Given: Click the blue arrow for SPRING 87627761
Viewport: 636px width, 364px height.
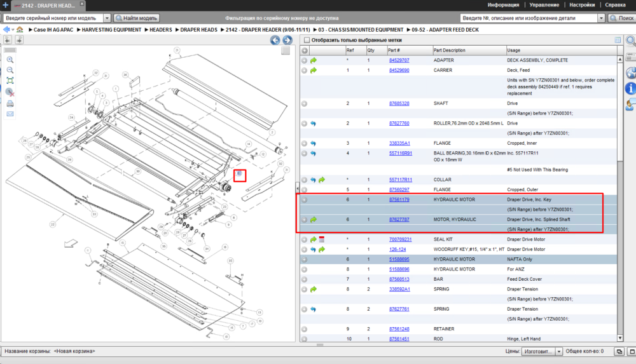Looking at the screenshot, I should click(313, 309).
